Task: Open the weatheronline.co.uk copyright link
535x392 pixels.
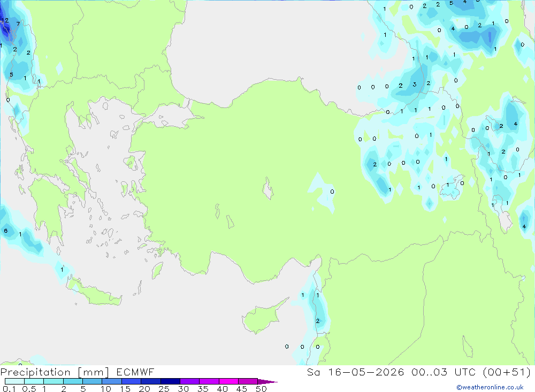Action: (x=490, y=387)
